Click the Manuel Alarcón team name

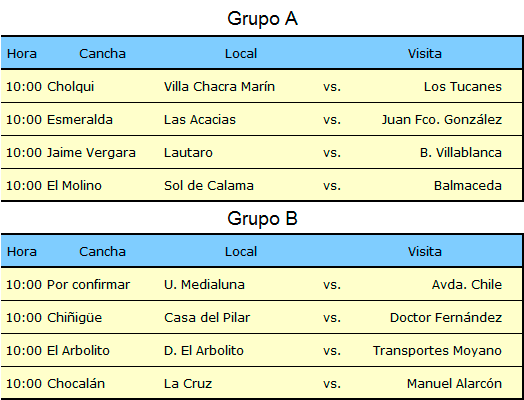tap(454, 384)
